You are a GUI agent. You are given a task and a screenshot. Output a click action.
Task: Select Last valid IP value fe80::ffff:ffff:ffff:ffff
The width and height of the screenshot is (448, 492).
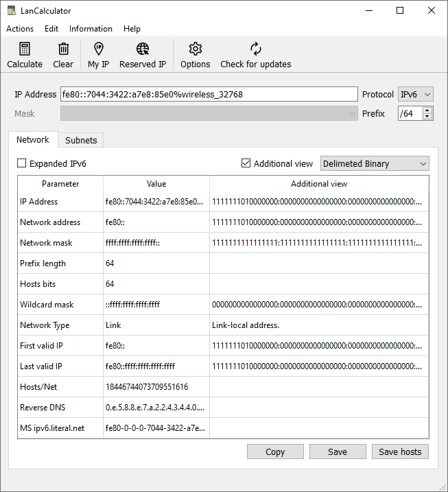coord(156,366)
